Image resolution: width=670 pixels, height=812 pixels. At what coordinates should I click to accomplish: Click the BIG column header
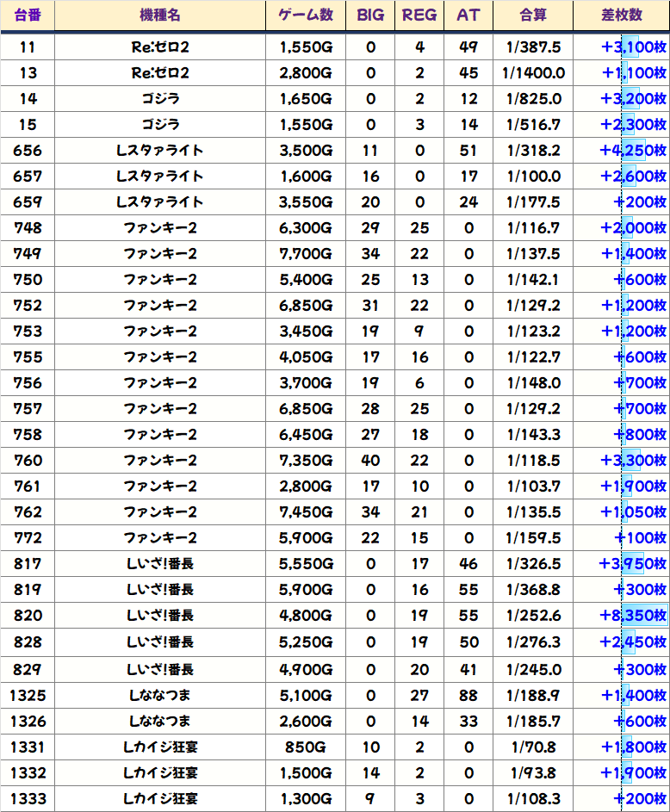click(370, 15)
